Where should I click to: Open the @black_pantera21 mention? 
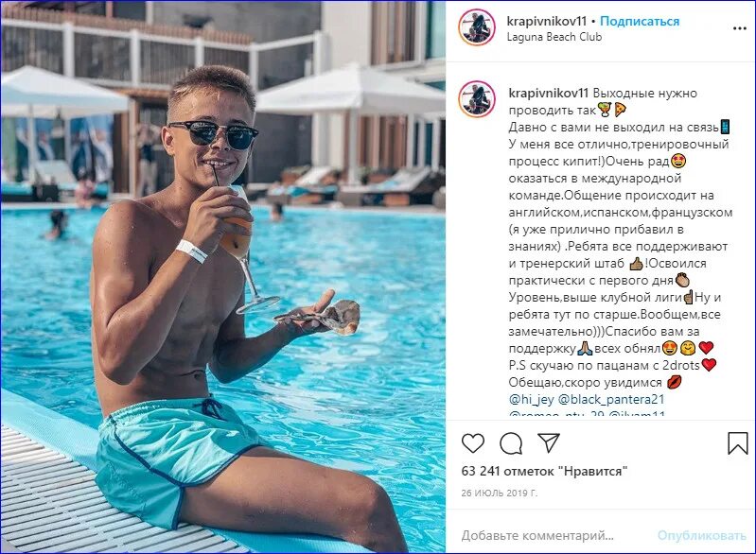[611, 399]
